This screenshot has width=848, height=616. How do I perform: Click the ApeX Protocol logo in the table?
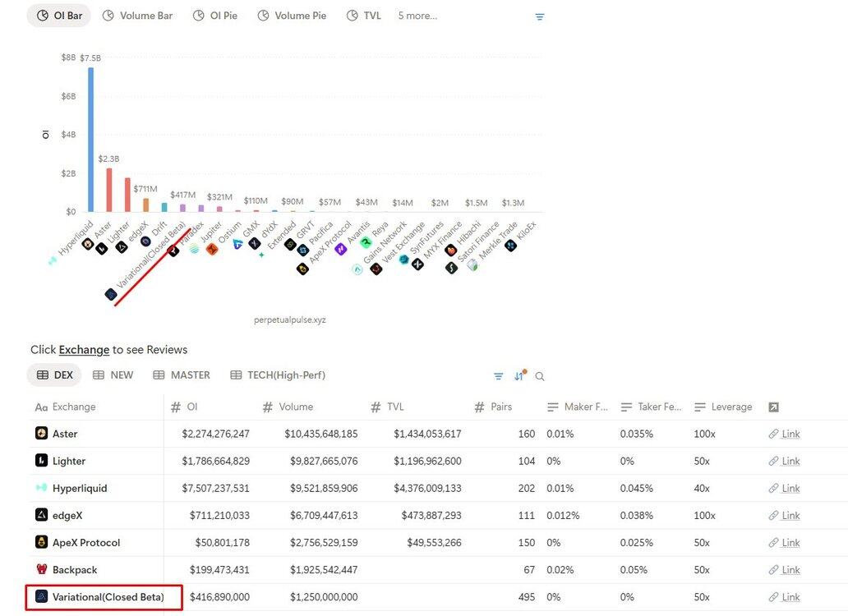pyautogui.click(x=41, y=542)
